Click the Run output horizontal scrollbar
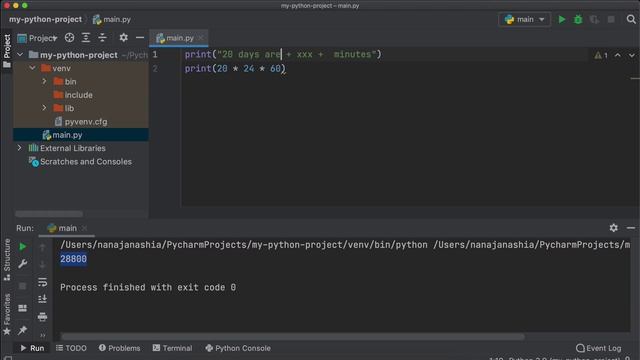The width and height of the screenshot is (640, 360). (x=293, y=336)
